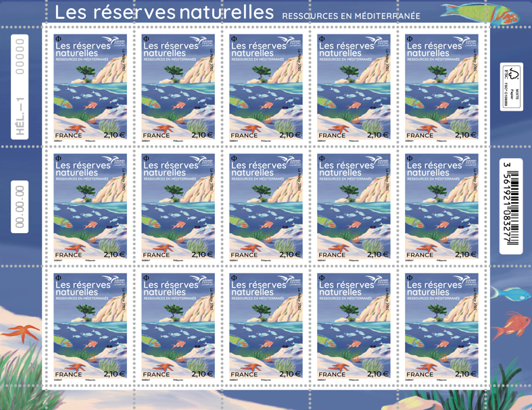This screenshot has width=532, height=410.
Task: Select the last stamp in the bottom row
Action: coord(441,326)
